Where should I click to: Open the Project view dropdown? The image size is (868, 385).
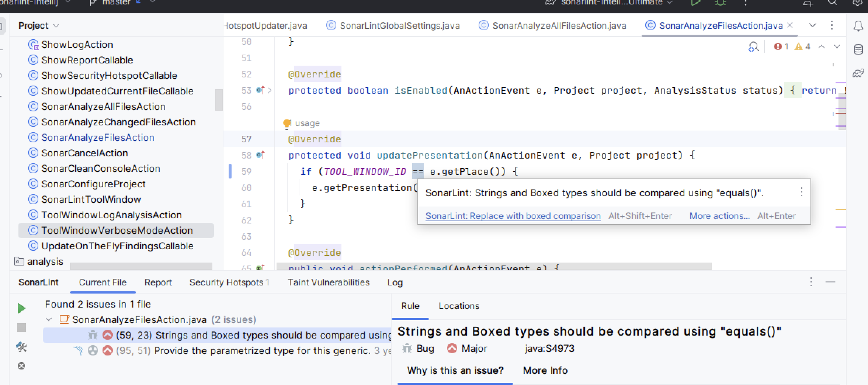(39, 26)
